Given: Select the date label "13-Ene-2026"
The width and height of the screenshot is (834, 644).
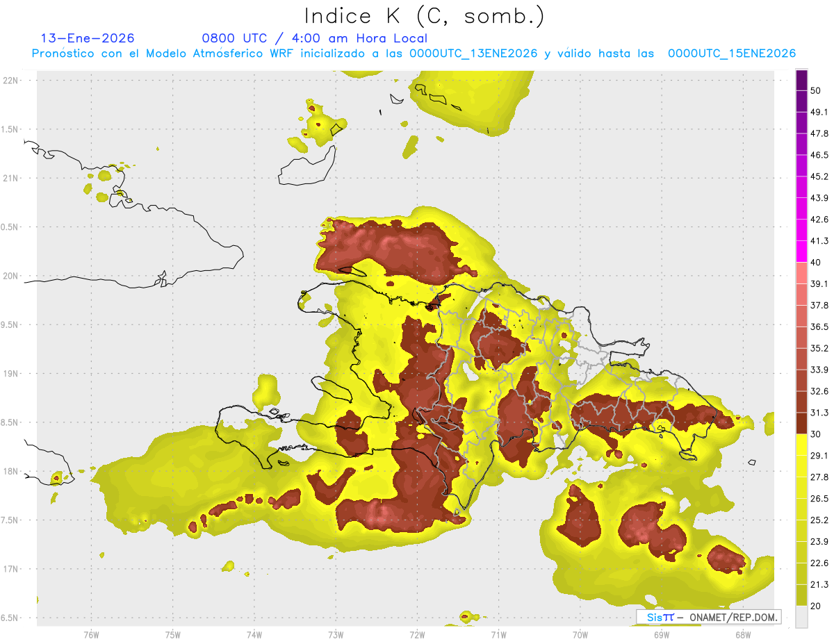Looking at the screenshot, I should [88, 38].
